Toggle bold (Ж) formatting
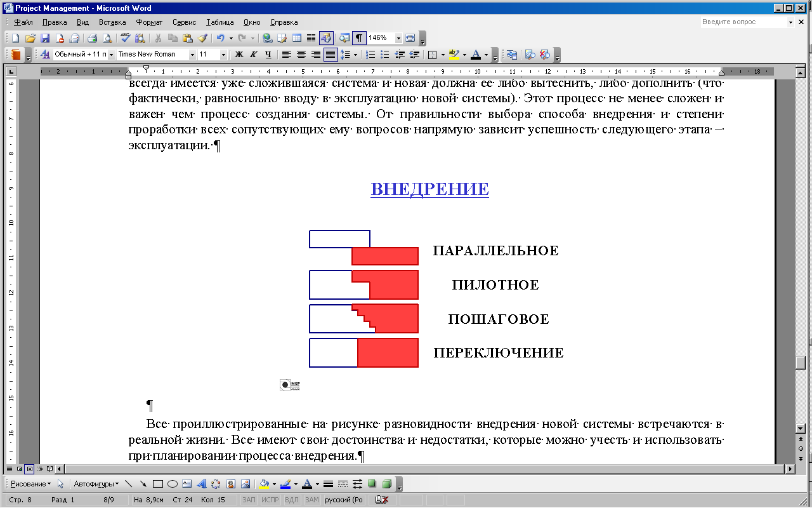This screenshot has width=812, height=508. click(x=239, y=55)
